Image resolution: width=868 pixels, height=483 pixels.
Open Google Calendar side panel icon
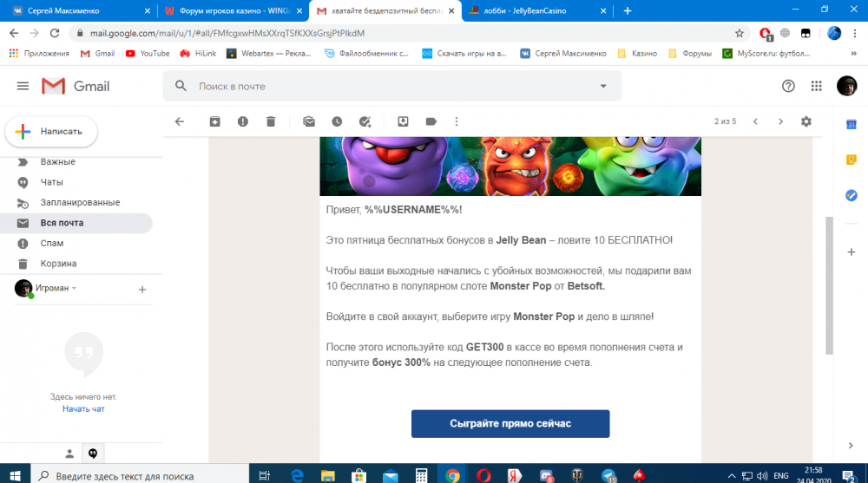pyautogui.click(x=852, y=125)
